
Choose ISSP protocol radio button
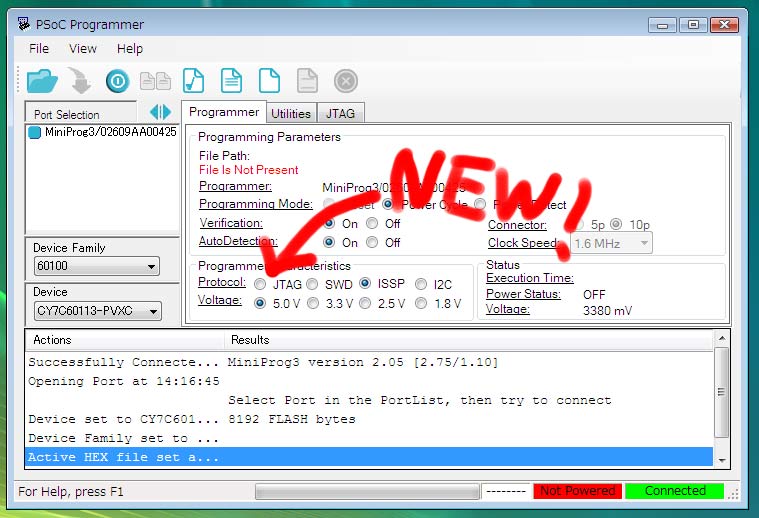[365, 283]
